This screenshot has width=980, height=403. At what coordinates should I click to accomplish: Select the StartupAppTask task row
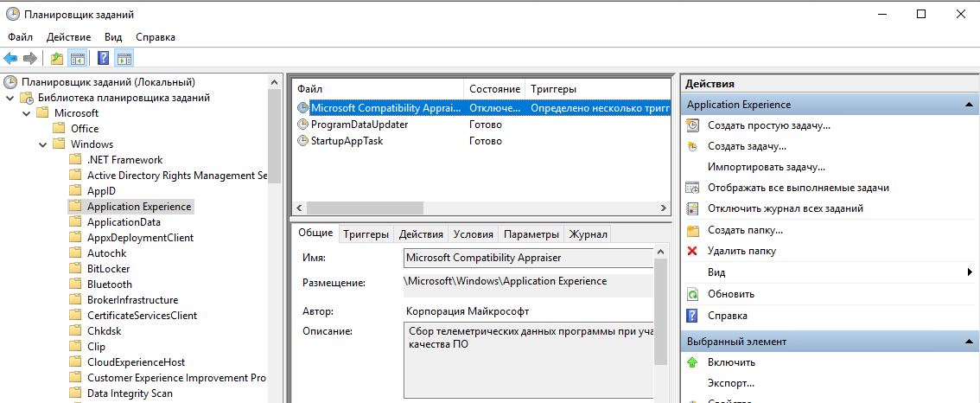click(x=481, y=141)
